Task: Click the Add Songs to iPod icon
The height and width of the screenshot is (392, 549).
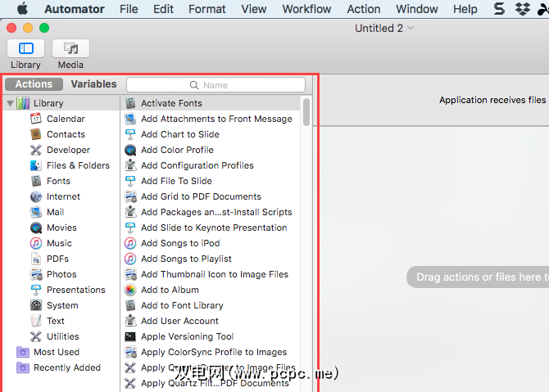Action: coord(130,243)
